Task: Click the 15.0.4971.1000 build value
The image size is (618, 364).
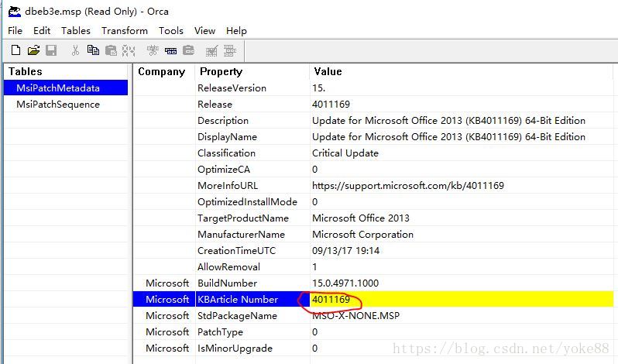Action: [345, 283]
